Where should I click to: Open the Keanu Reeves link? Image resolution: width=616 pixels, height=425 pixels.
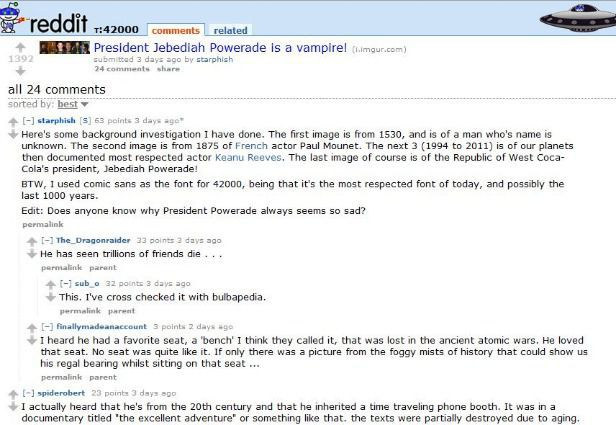(248, 158)
